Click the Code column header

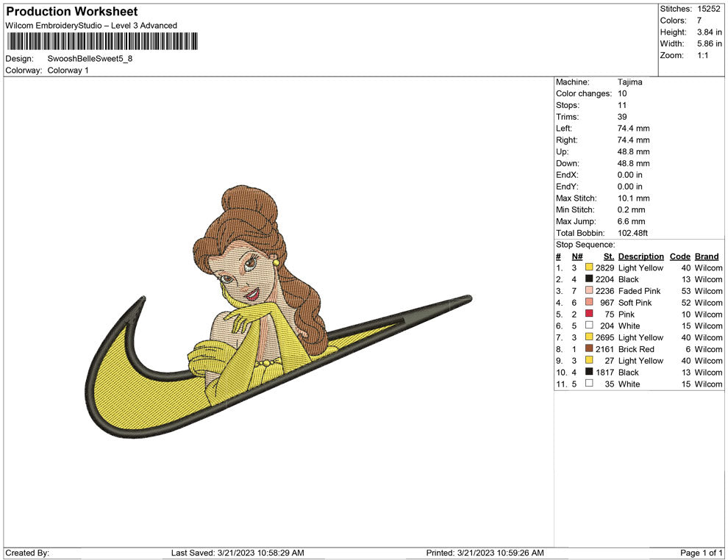(x=679, y=256)
